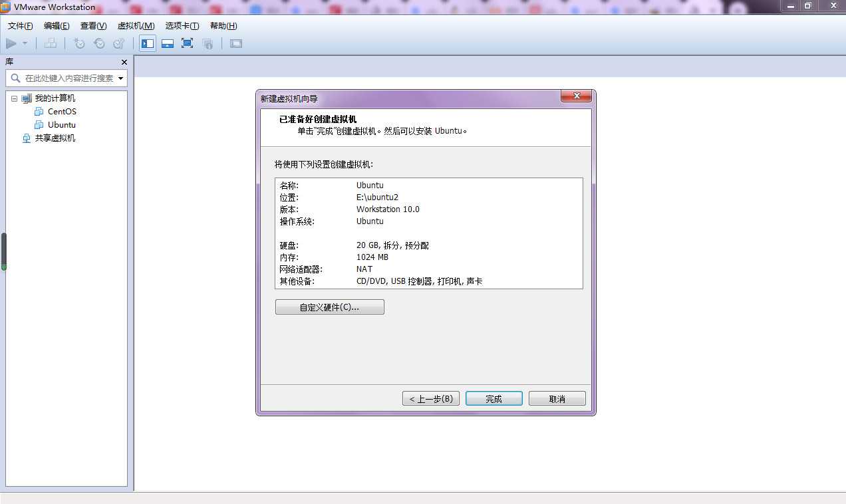This screenshot has width=846, height=504.
Task: Click the revert to snapshot toolbar icon
Action: click(99, 43)
